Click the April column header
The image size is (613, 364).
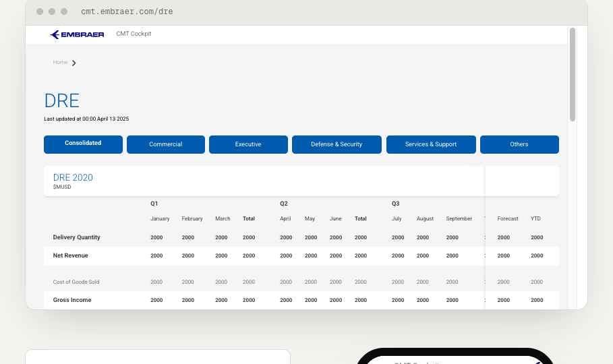[x=285, y=218]
